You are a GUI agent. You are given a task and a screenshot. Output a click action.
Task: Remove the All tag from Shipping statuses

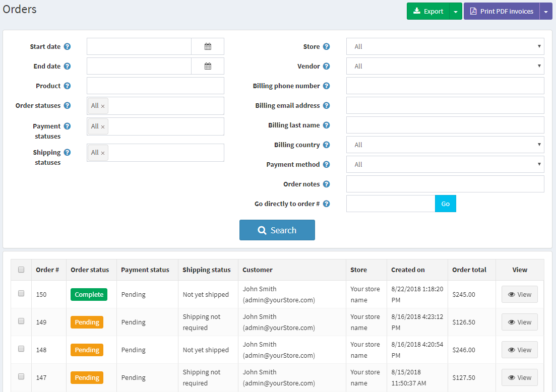click(103, 153)
